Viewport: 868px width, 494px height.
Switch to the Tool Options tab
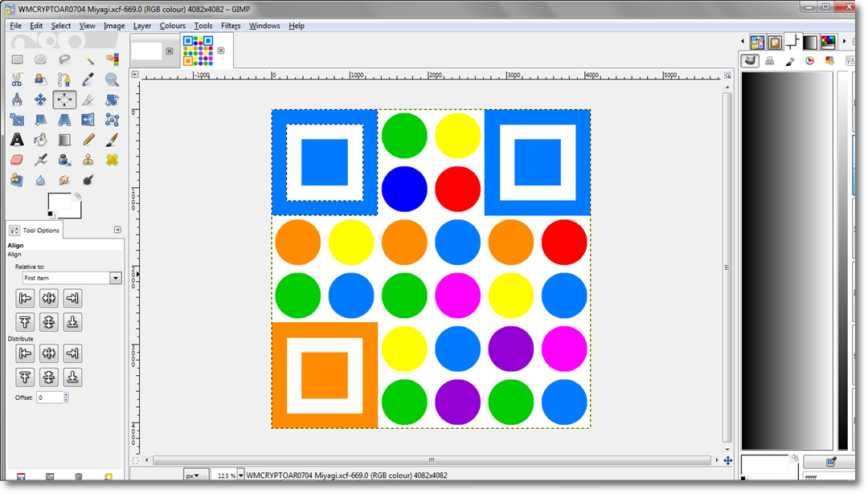point(35,230)
